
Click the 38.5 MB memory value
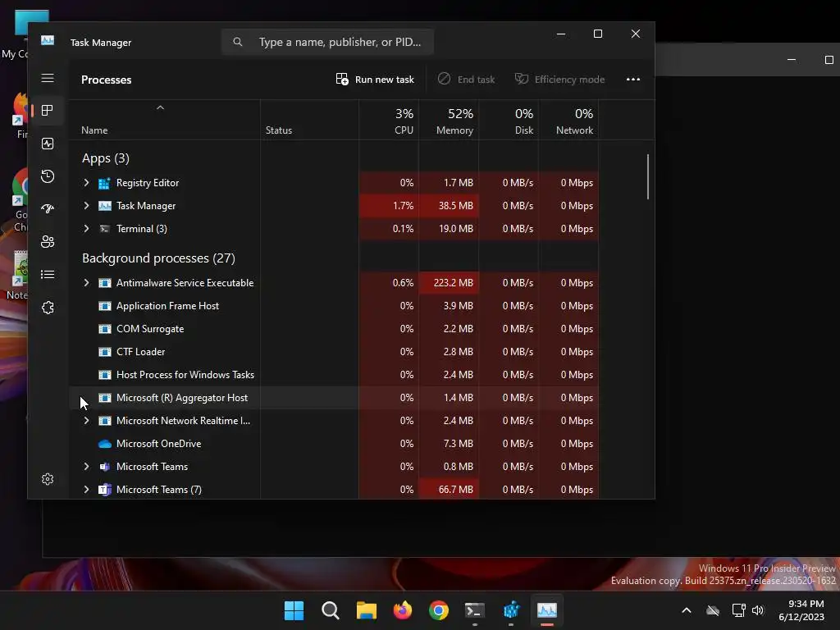coord(449,206)
